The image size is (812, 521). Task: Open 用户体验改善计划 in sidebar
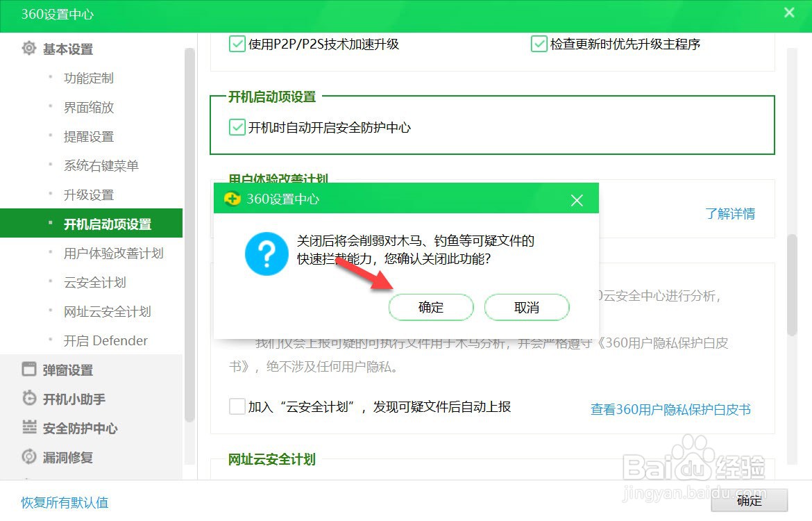(113, 254)
